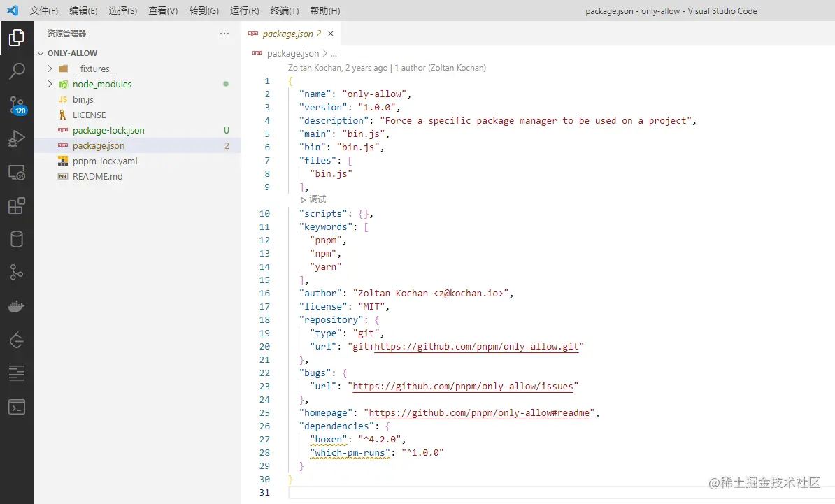Image resolution: width=835 pixels, height=504 pixels.
Task: Click the "boxen" dependency name
Action: 328,440
